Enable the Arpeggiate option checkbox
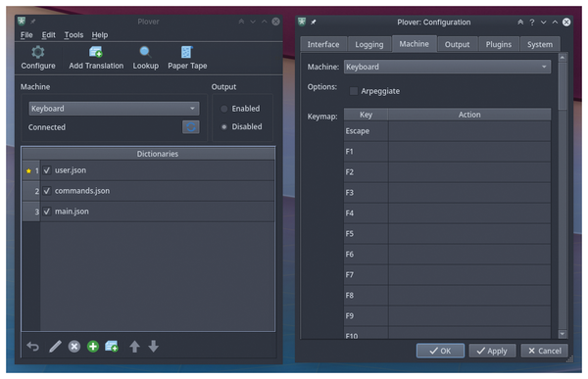The image size is (588, 379). (353, 91)
